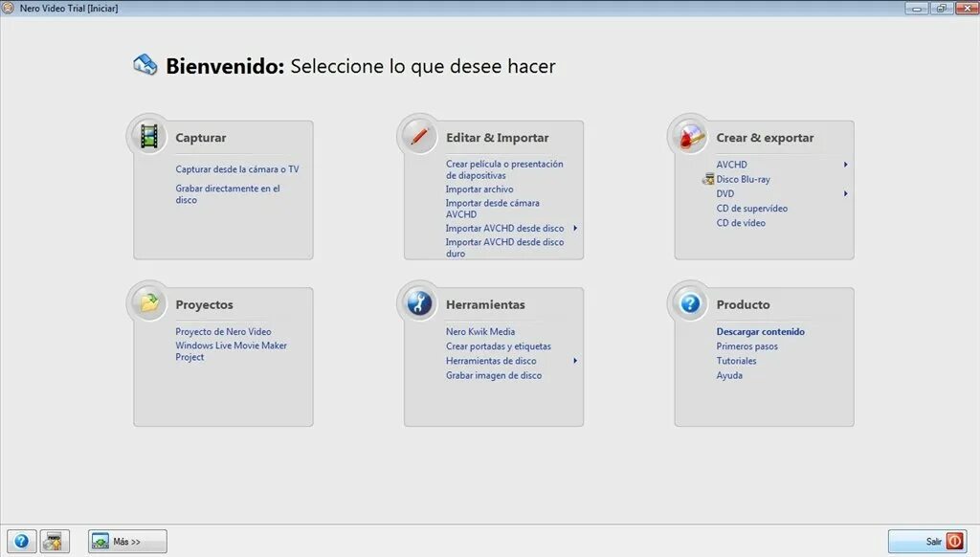Click the small icon beside Disco Blu-ray
The height and width of the screenshot is (557, 980).
tap(708, 179)
